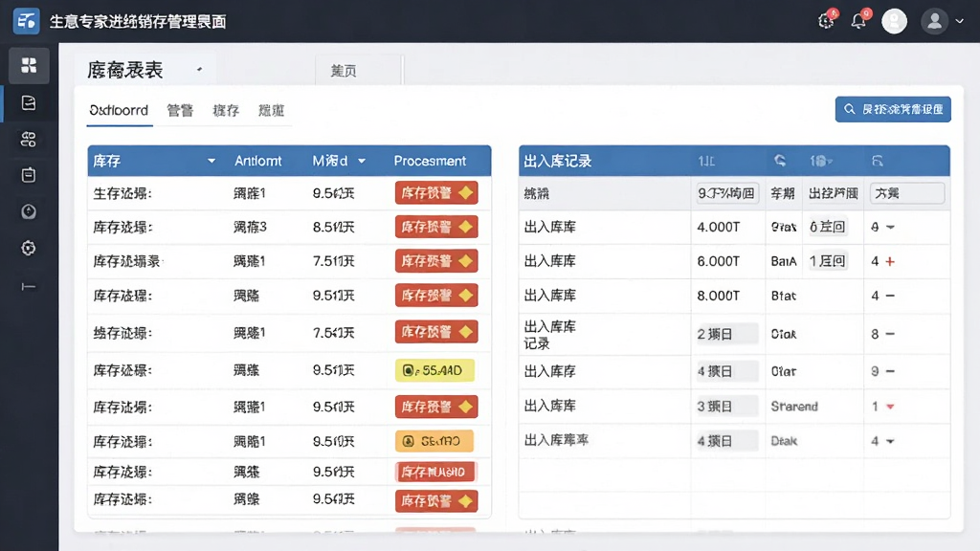Viewport: 980px width, 551px height.
Task: Open the 库存 column header dropdown arrow
Action: coord(212,161)
